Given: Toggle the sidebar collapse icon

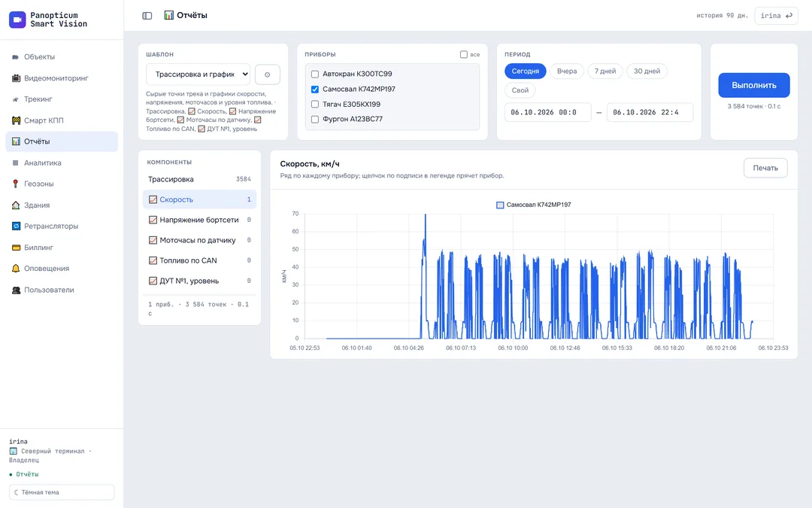Looking at the screenshot, I should (x=147, y=16).
